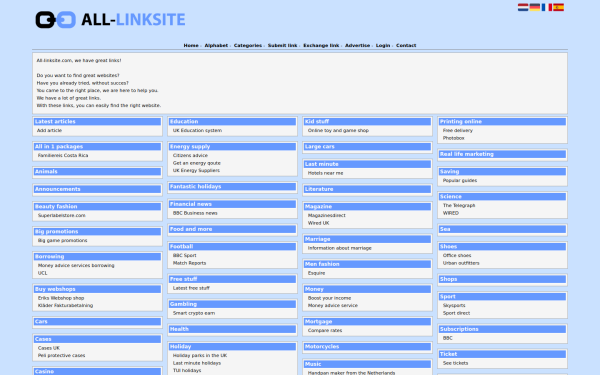Switch language with the Spanish flag
Viewport: 600px width, 375px height.
click(558, 7)
